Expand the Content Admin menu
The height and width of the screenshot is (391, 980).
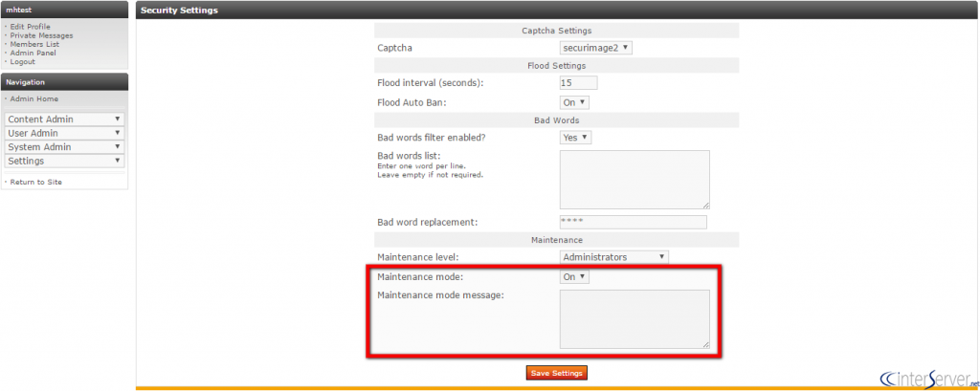[x=64, y=119]
